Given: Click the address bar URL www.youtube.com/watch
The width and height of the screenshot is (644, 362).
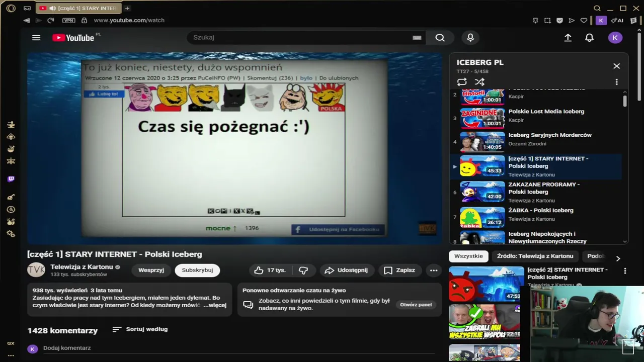Looking at the screenshot, I should (x=129, y=21).
